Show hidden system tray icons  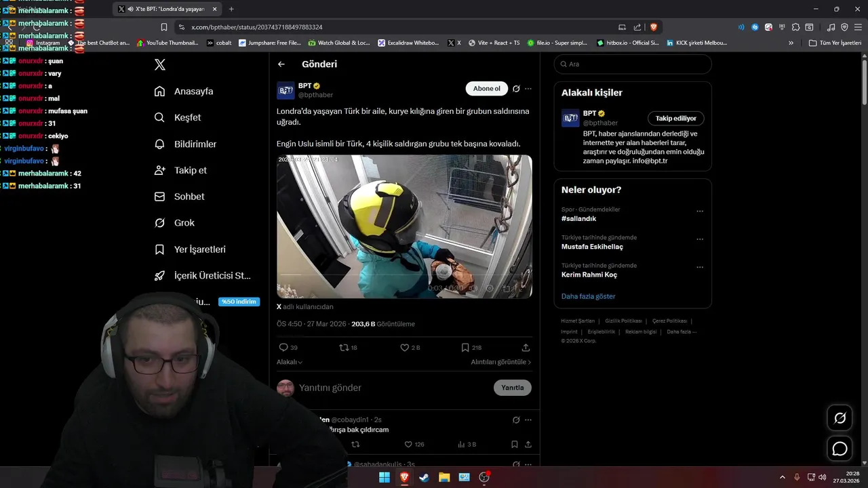(x=782, y=477)
